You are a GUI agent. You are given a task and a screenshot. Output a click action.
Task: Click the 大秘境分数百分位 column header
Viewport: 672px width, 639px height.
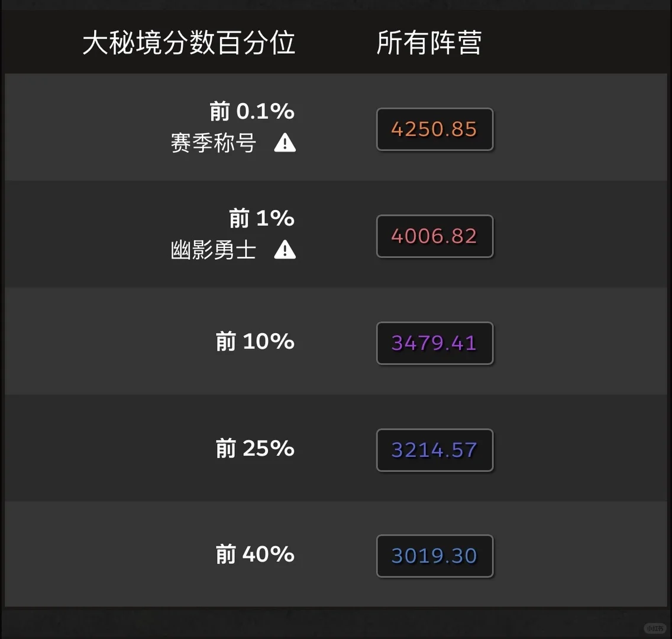coord(189,43)
